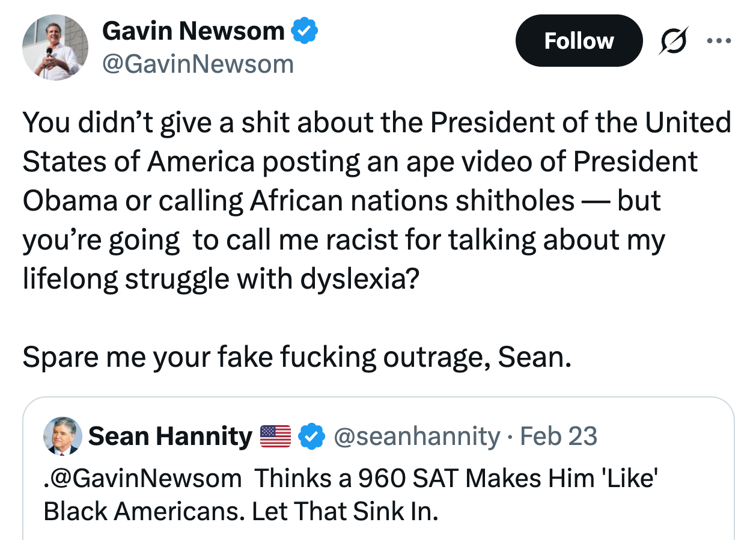Click the @GavinNewsom handle link

tap(198, 64)
